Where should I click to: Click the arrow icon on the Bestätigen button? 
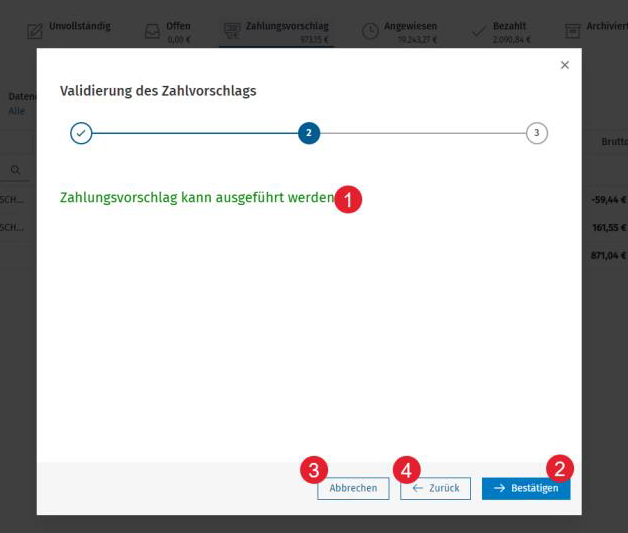click(499, 488)
